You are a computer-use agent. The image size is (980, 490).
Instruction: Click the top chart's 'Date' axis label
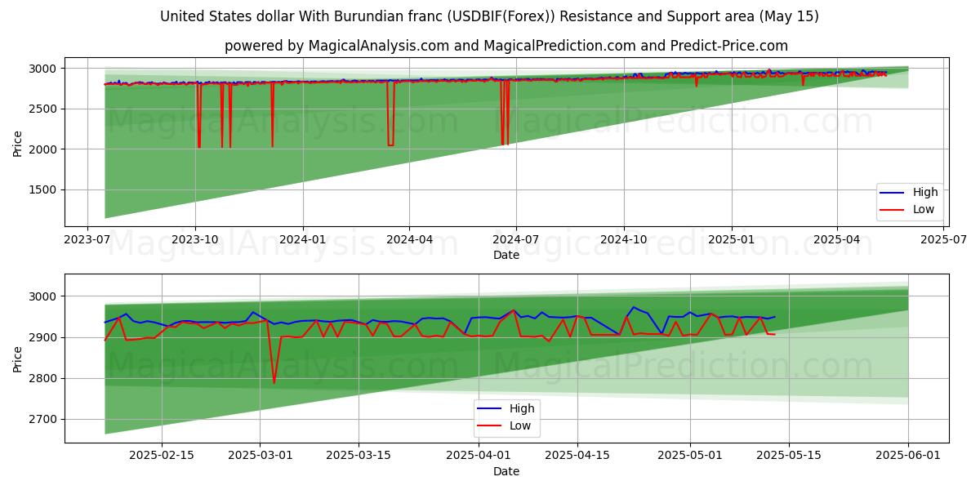[x=506, y=255]
